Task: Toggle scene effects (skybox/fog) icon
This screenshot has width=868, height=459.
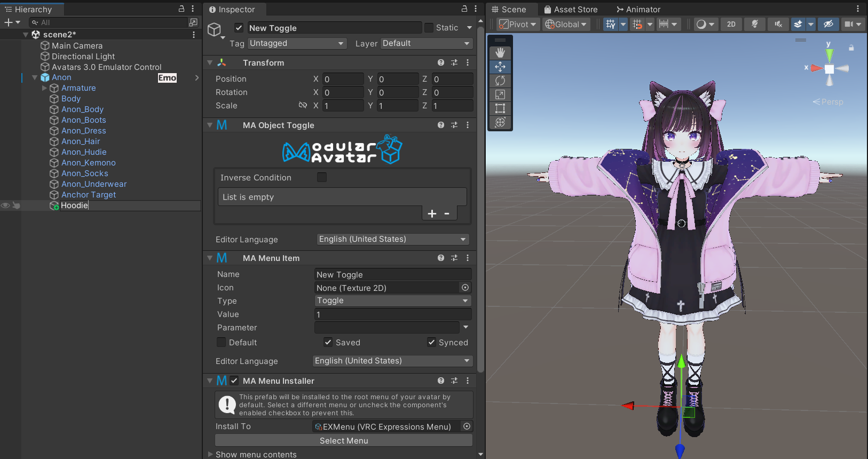Action: coord(798,24)
